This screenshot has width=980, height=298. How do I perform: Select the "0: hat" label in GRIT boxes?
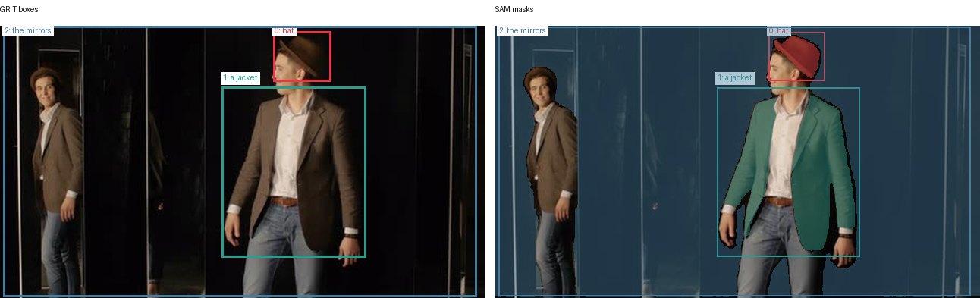[x=284, y=31]
